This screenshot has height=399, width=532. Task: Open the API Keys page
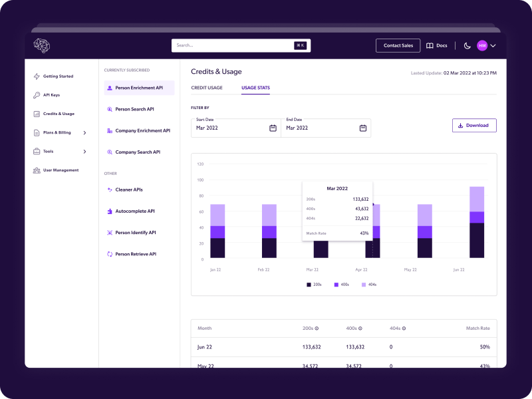51,95
